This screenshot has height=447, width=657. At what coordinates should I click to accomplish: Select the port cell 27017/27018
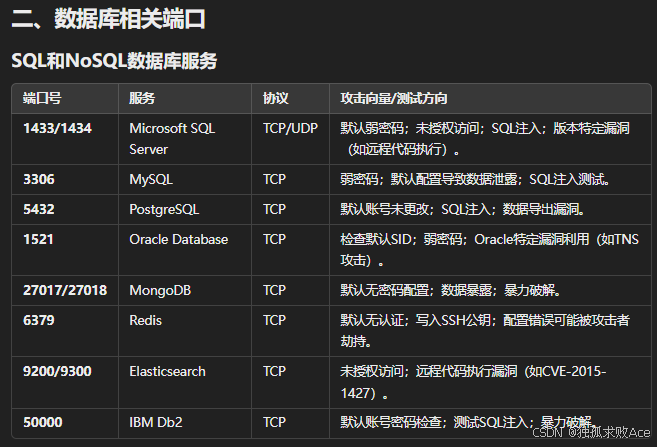[x=65, y=290]
